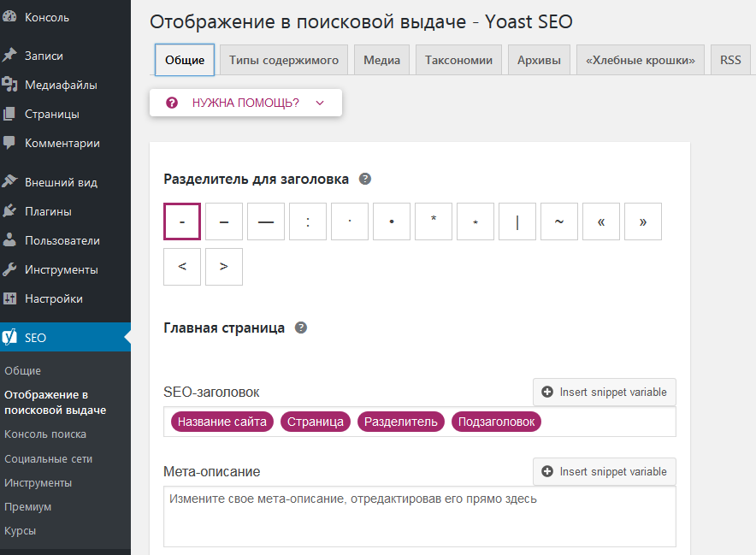Image resolution: width=756 pixels, height=555 pixels.
Task: Select the long em dash separator
Action: click(266, 221)
